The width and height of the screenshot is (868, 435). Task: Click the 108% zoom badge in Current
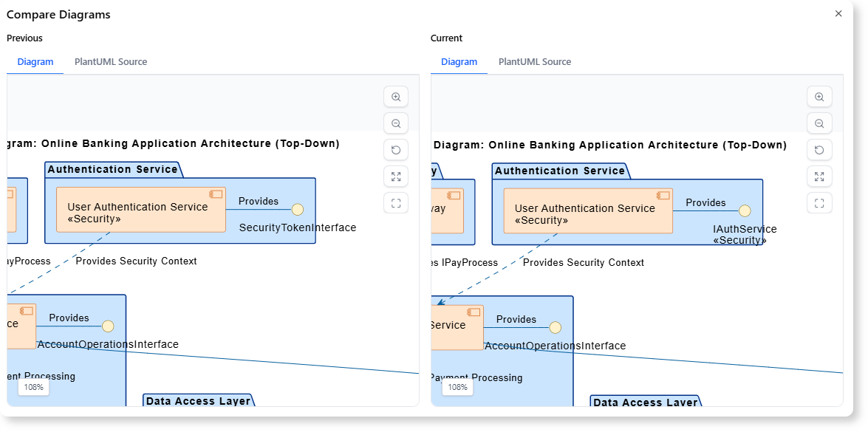pos(458,387)
